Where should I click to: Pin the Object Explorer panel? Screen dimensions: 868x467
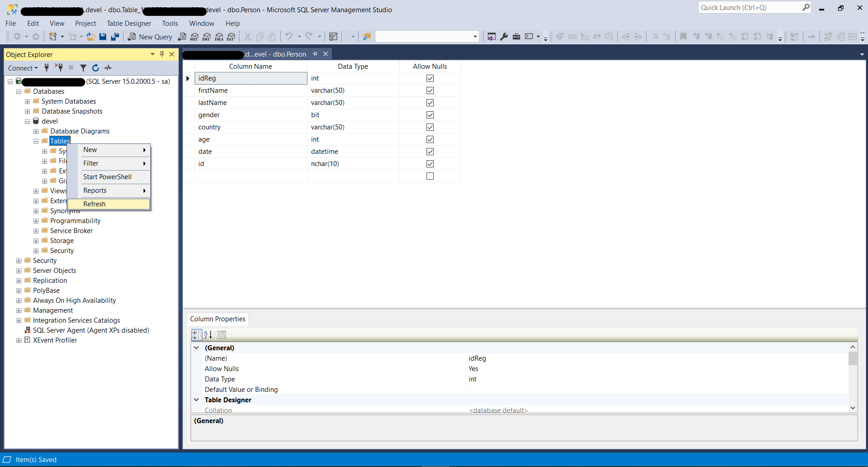click(x=162, y=54)
